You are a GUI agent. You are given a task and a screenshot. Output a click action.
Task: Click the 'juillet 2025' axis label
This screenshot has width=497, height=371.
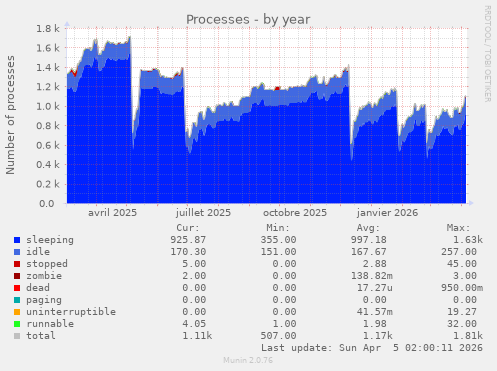click(x=203, y=213)
